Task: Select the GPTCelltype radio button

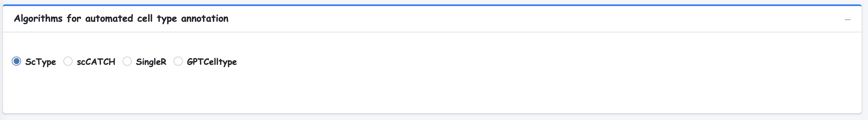Action: 178,61
